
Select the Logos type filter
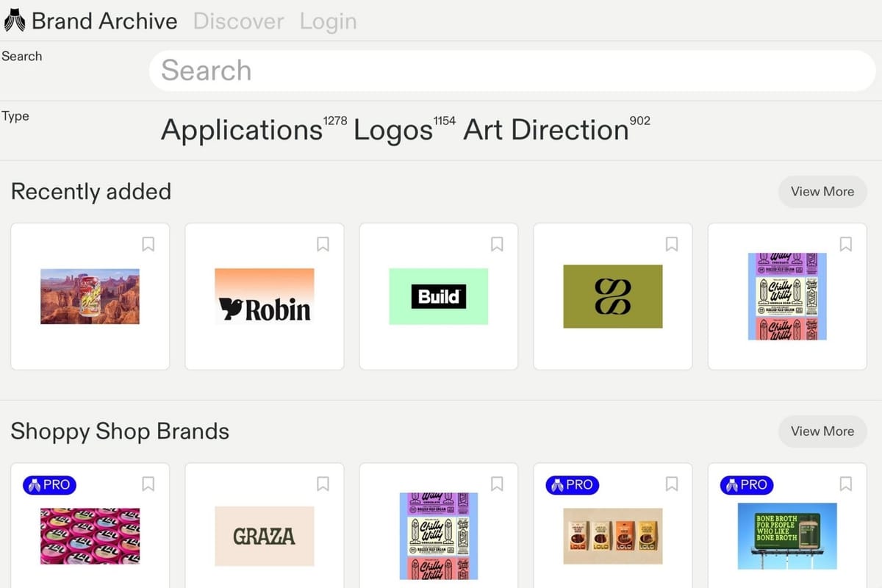pyautogui.click(x=393, y=130)
